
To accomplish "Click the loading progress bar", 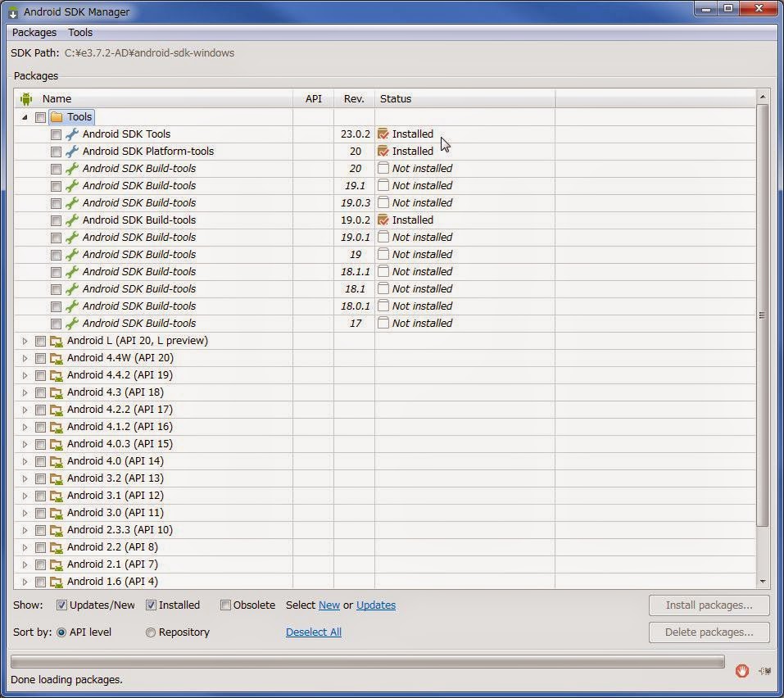I will click(368, 662).
